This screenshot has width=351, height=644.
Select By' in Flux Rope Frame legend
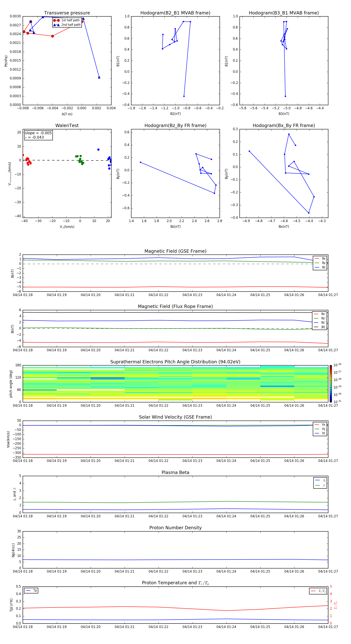[x=320, y=318]
